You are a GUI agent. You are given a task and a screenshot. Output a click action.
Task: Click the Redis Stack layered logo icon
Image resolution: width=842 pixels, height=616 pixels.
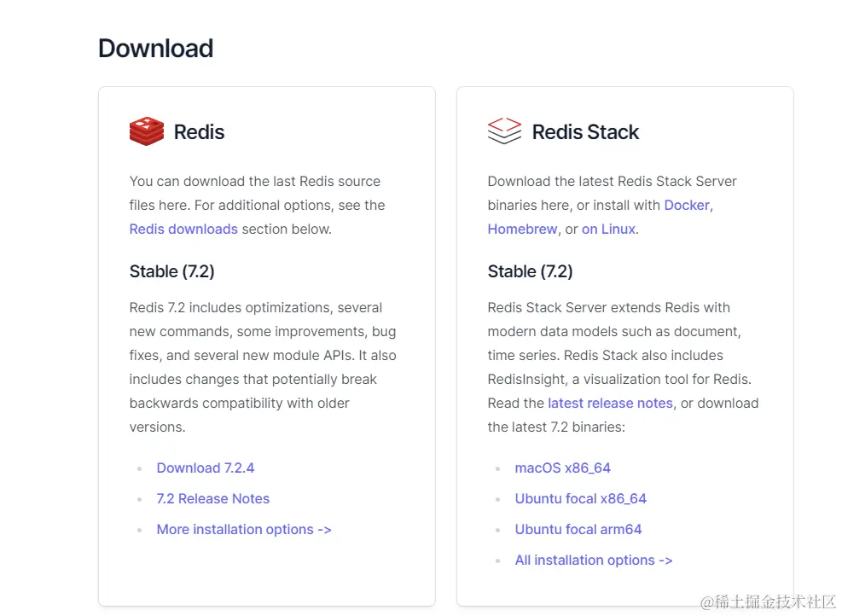pyautogui.click(x=504, y=131)
